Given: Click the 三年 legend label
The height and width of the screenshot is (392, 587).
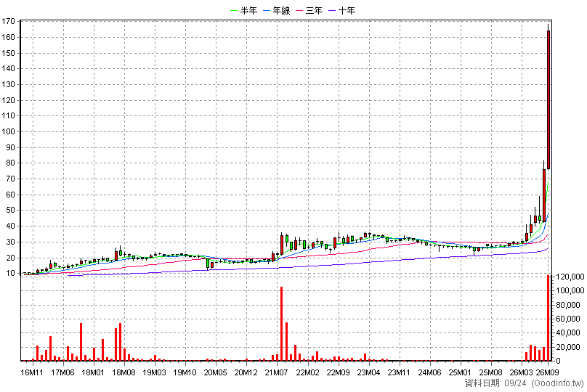Looking at the screenshot, I should coord(314,10).
